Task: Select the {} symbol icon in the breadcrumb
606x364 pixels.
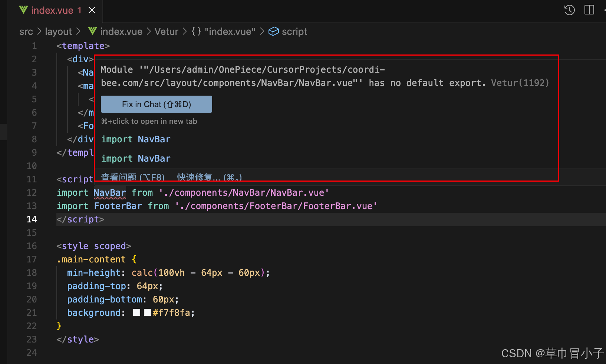Action: click(196, 32)
